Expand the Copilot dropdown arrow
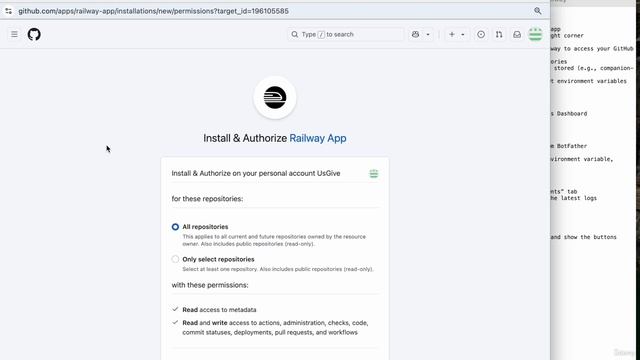 click(x=428, y=35)
